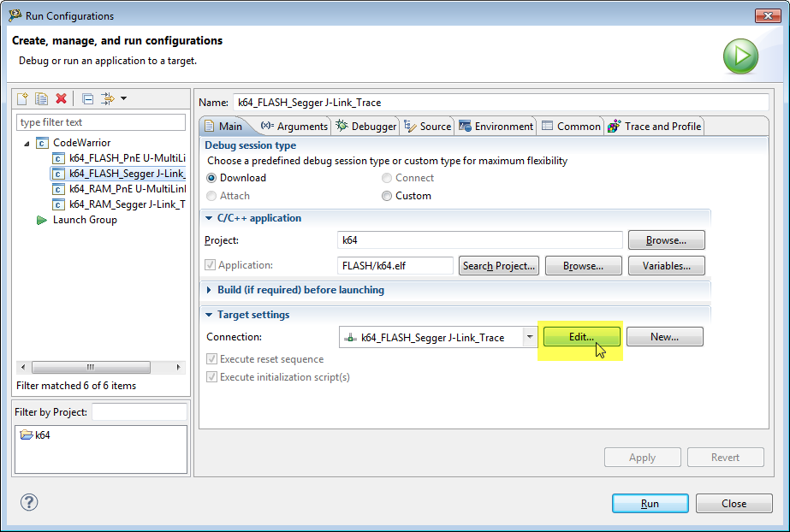
Task: Select the Launch Group item
Action: (84, 220)
